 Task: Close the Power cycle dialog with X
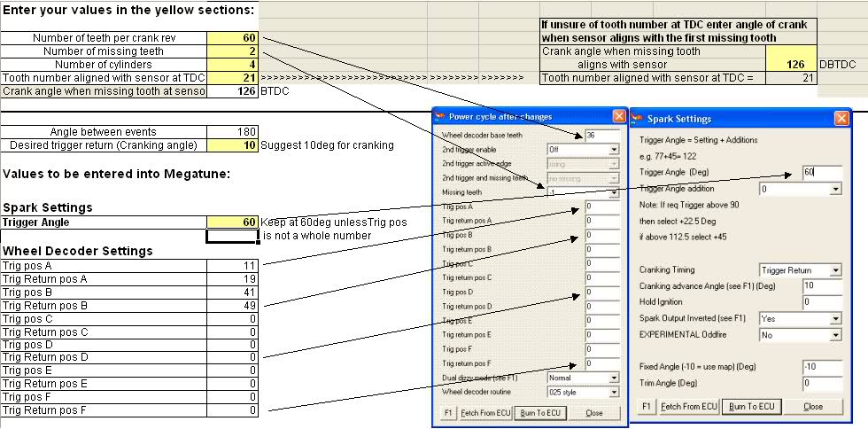tap(618, 116)
